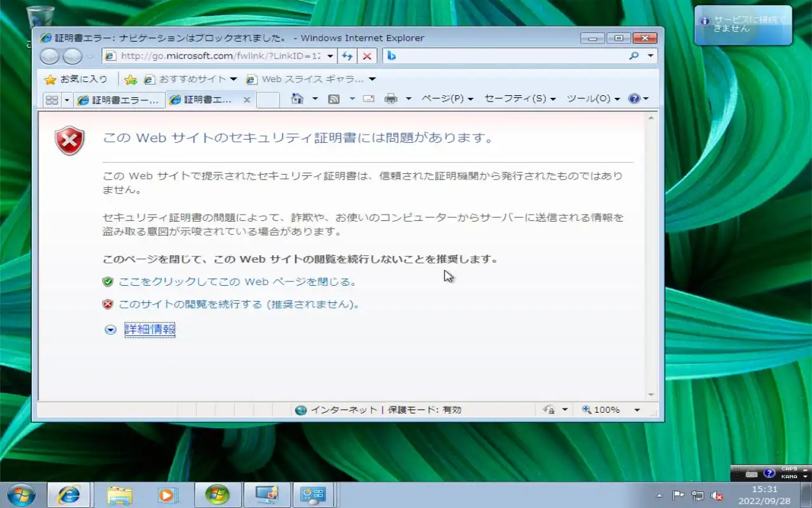
Task: Expand the 詳細情報 details arrow
Action: coord(110,330)
